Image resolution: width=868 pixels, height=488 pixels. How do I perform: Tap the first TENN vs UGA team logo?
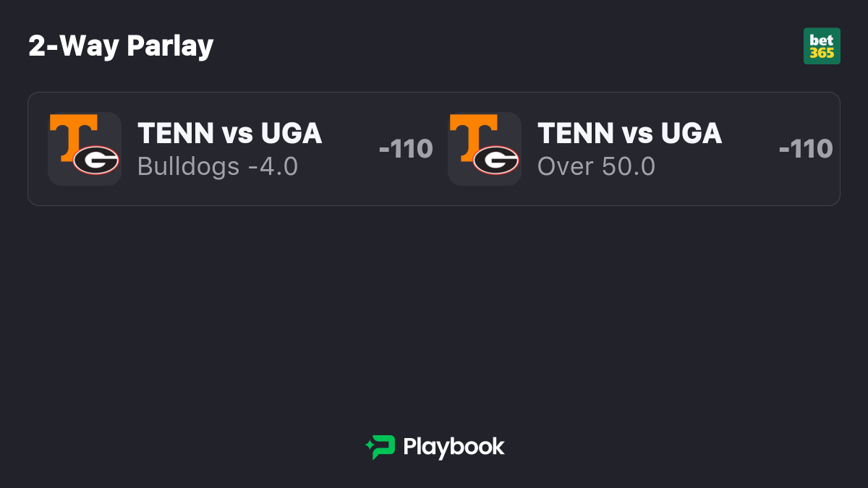tap(85, 149)
